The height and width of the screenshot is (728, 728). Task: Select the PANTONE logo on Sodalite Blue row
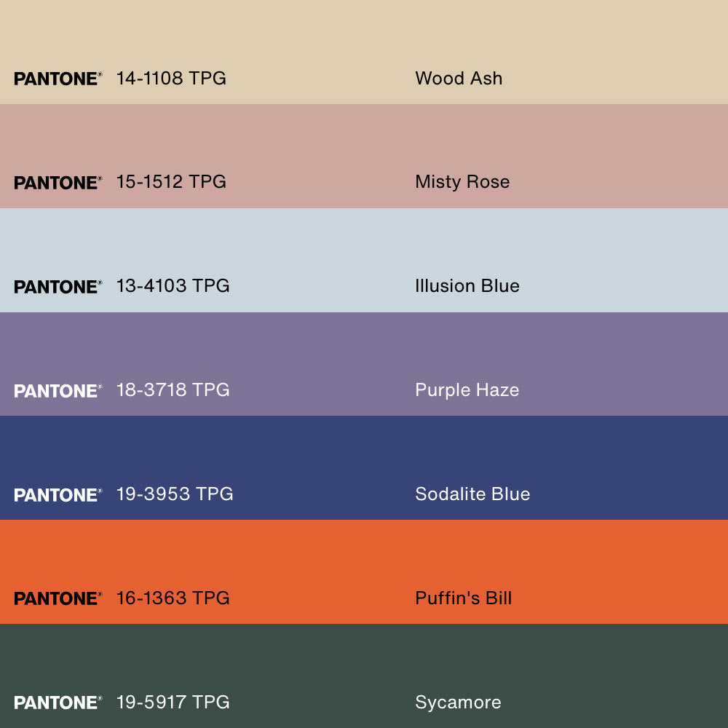[x=58, y=495]
